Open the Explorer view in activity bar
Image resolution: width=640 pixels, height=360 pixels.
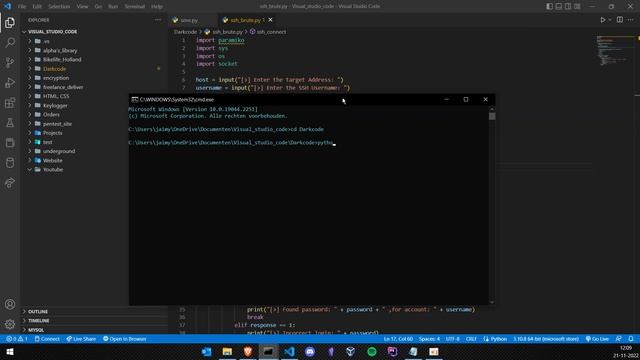(10, 22)
